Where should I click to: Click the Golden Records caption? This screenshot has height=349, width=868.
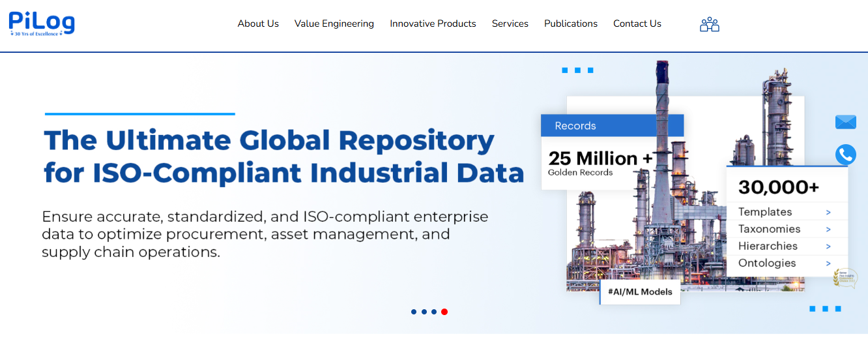(581, 173)
